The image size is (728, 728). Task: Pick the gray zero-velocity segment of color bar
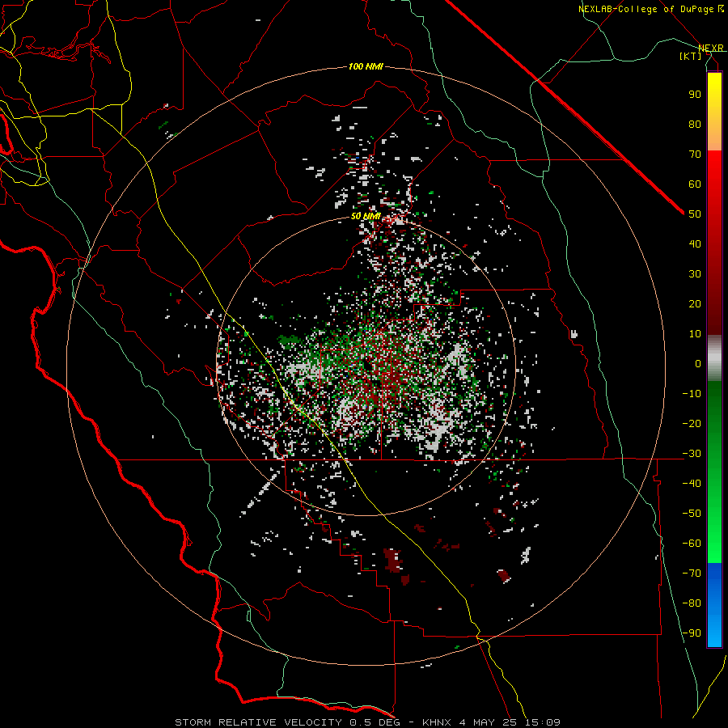(714, 358)
